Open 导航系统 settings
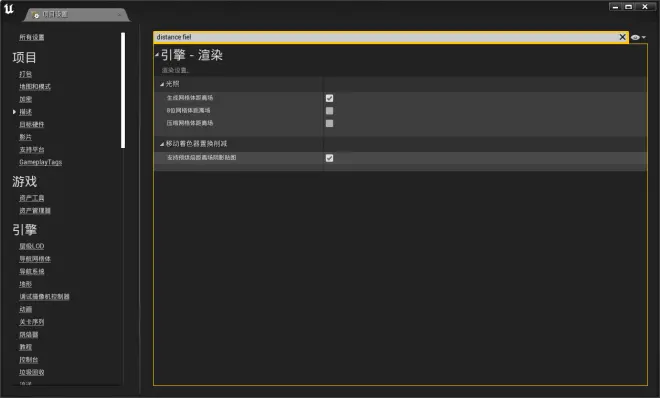The width and height of the screenshot is (660, 398). [x=32, y=271]
